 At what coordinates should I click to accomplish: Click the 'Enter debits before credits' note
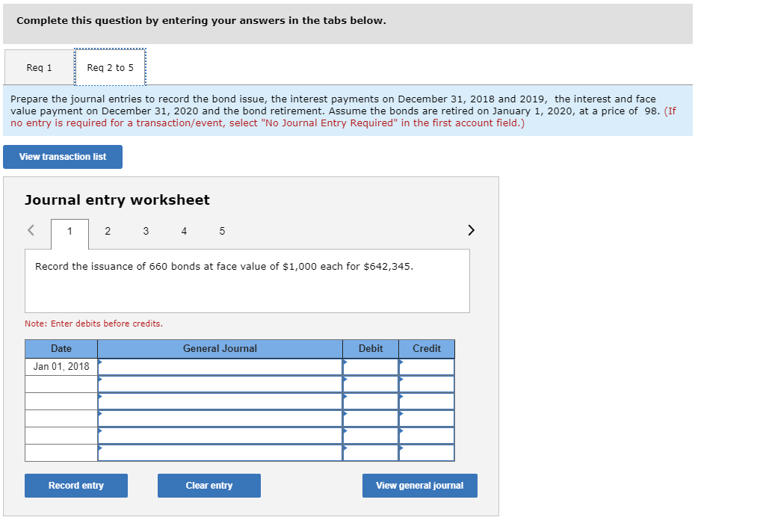pyautogui.click(x=93, y=324)
